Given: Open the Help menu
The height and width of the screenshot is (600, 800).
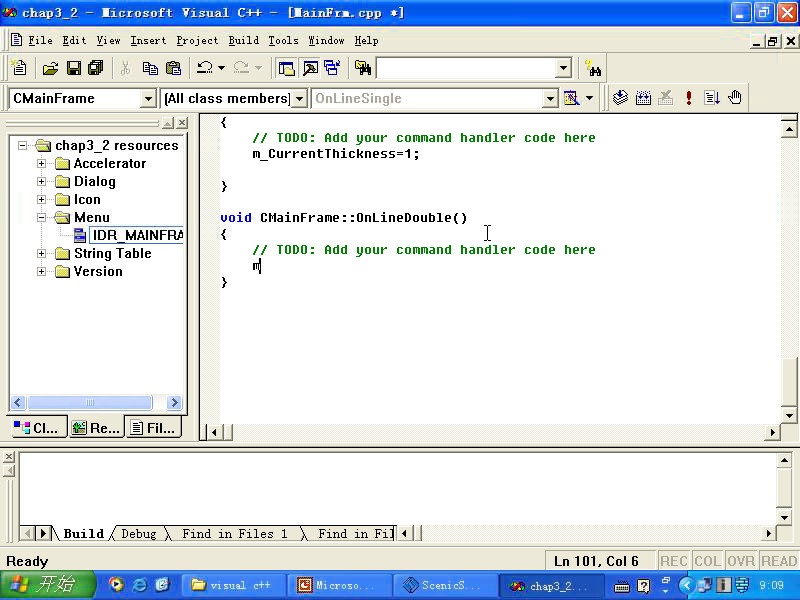Looking at the screenshot, I should pyautogui.click(x=366, y=40).
